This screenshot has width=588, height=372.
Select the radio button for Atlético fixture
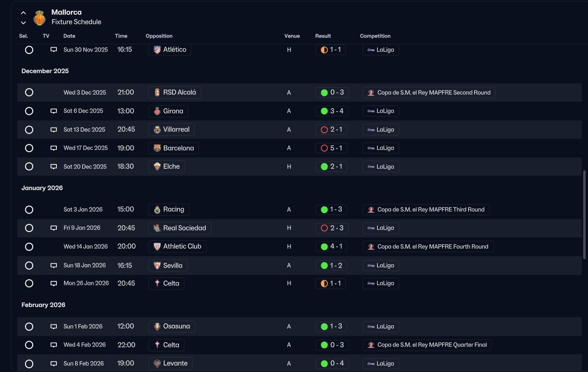(29, 50)
